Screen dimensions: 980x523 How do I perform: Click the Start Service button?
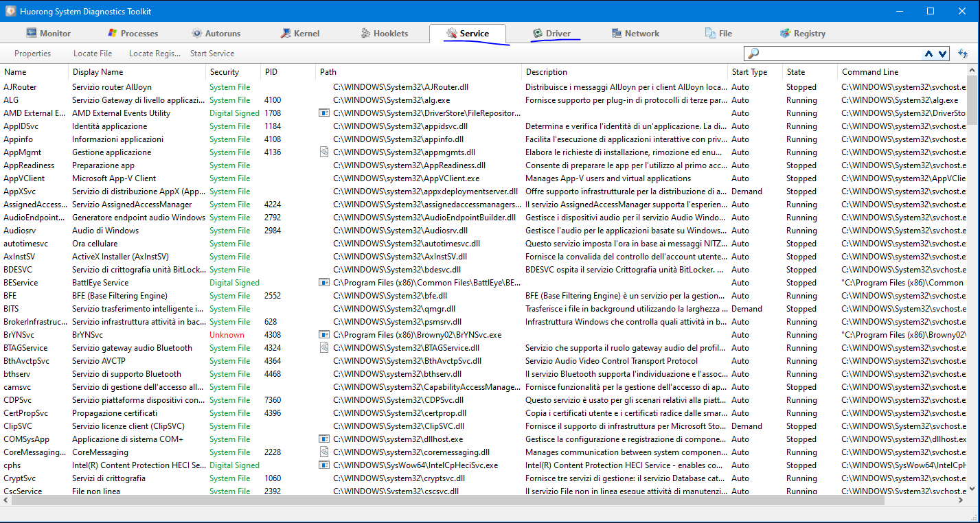click(212, 54)
